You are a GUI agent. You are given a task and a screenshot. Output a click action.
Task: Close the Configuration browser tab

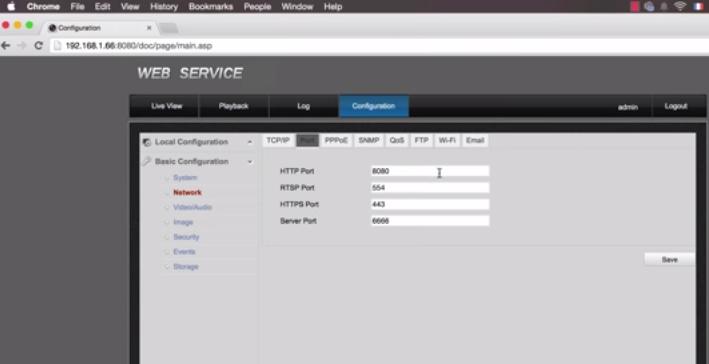[149, 28]
